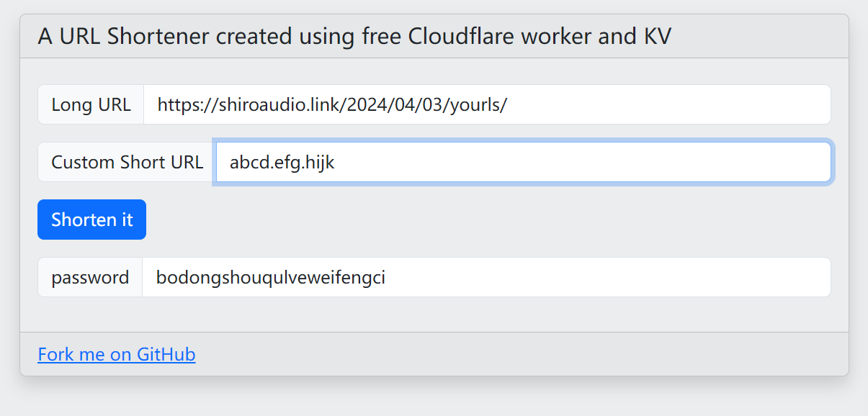Click the word "KV" in the heading
The height and width of the screenshot is (416, 868).
coord(658,37)
